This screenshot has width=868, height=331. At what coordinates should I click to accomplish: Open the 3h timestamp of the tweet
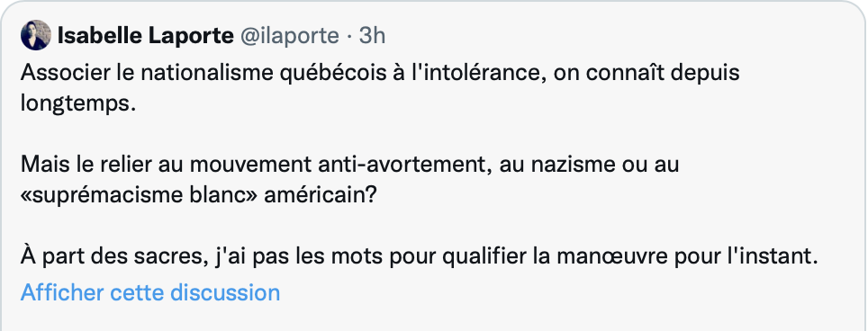coord(372,36)
